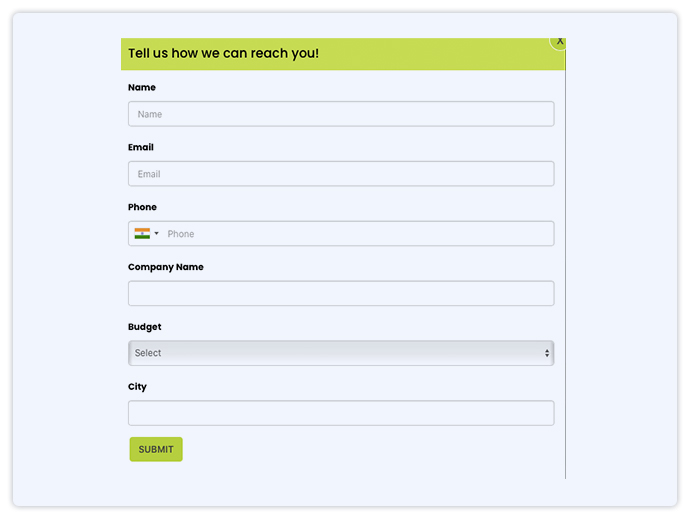689x517 pixels.
Task: Click the India flag icon
Action: (x=142, y=234)
